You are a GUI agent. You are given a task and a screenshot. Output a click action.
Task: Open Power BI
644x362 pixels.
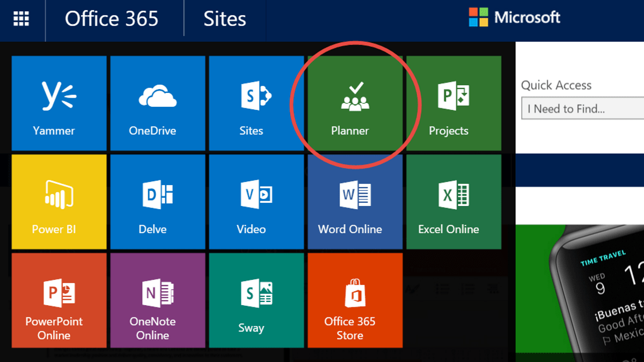tap(58, 201)
